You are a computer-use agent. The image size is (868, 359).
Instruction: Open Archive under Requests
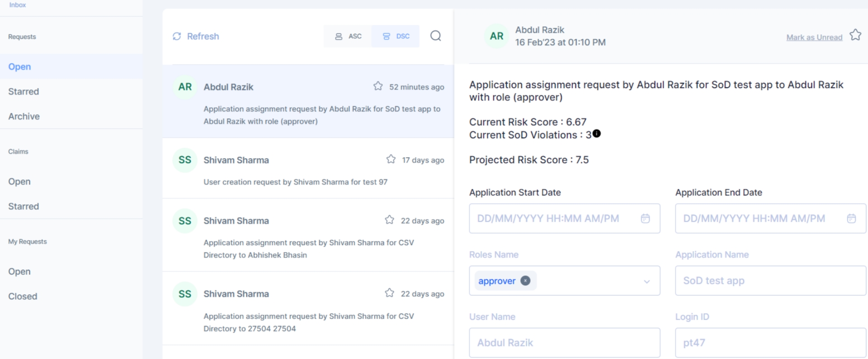(x=24, y=117)
